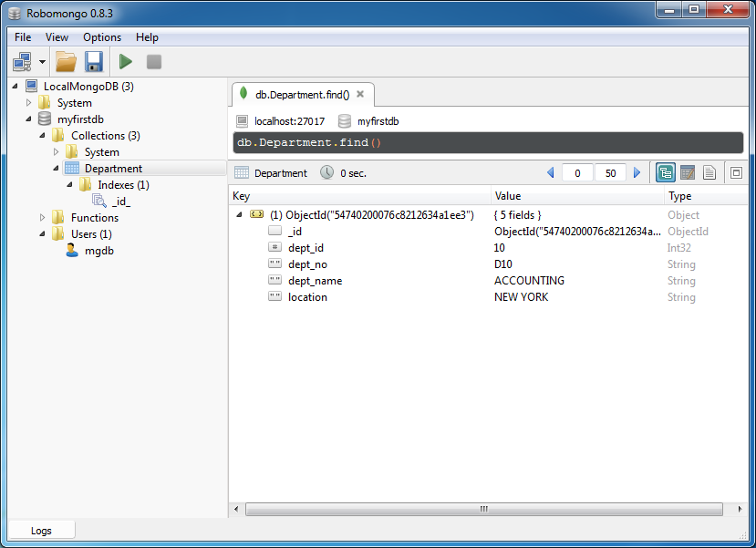The image size is (756, 548).
Task: Click the limit field showing 50
Action: [x=610, y=173]
